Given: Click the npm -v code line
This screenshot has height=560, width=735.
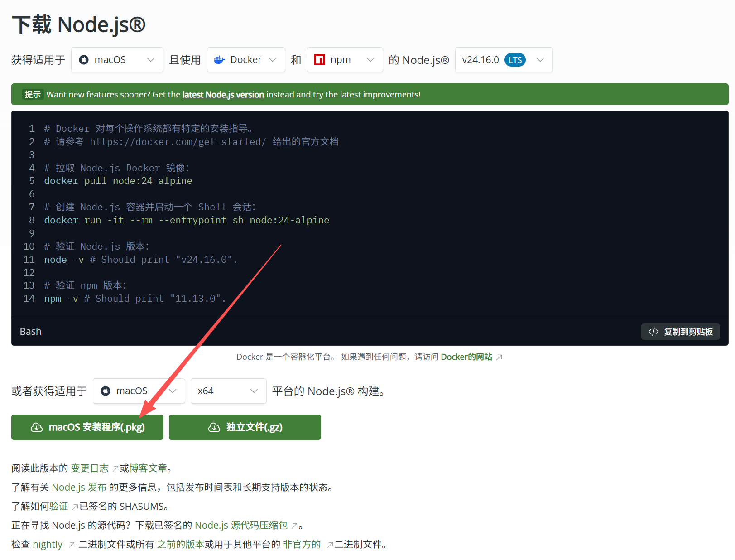Looking at the screenshot, I should click(135, 299).
